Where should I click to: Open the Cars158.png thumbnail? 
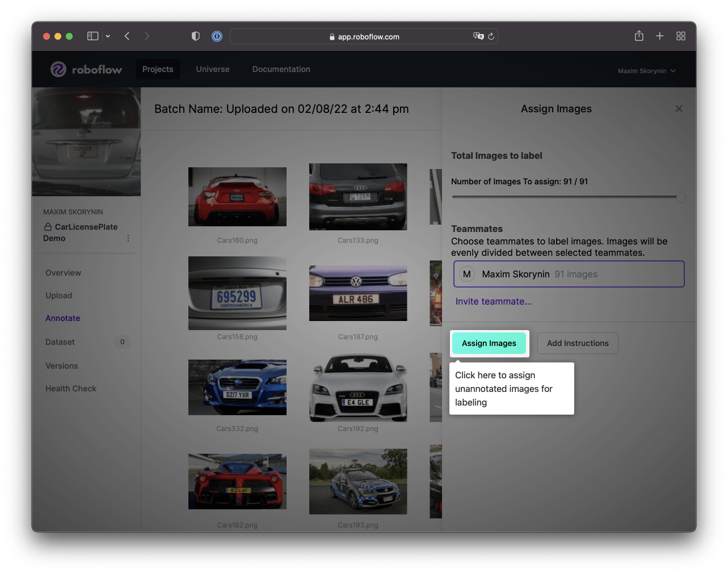(x=237, y=293)
